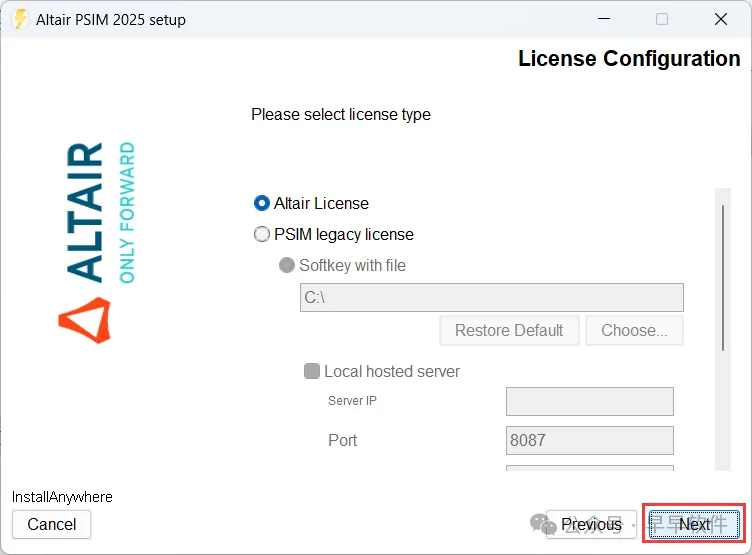Close the Altair PSIM 2025 setup window
752x555 pixels.
coord(720,19)
